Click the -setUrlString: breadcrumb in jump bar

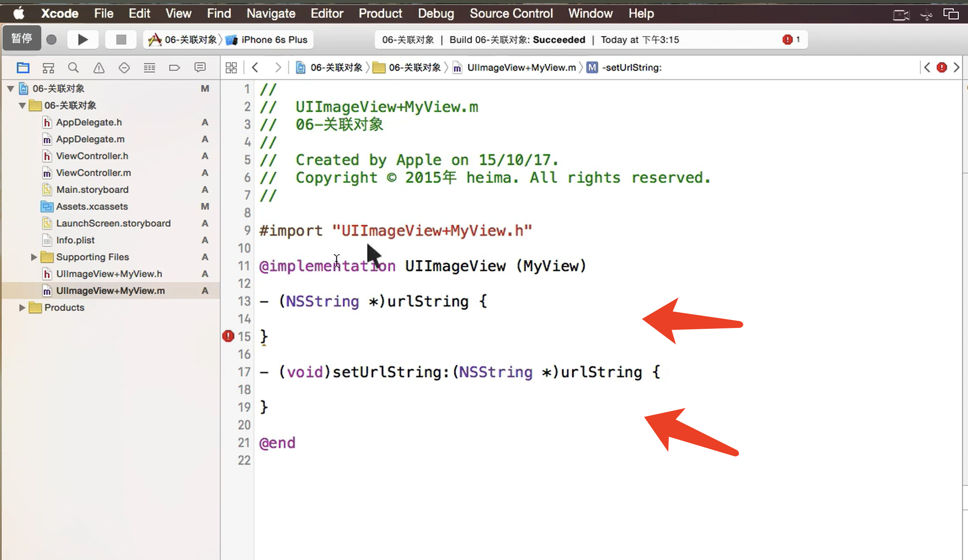[x=631, y=67]
